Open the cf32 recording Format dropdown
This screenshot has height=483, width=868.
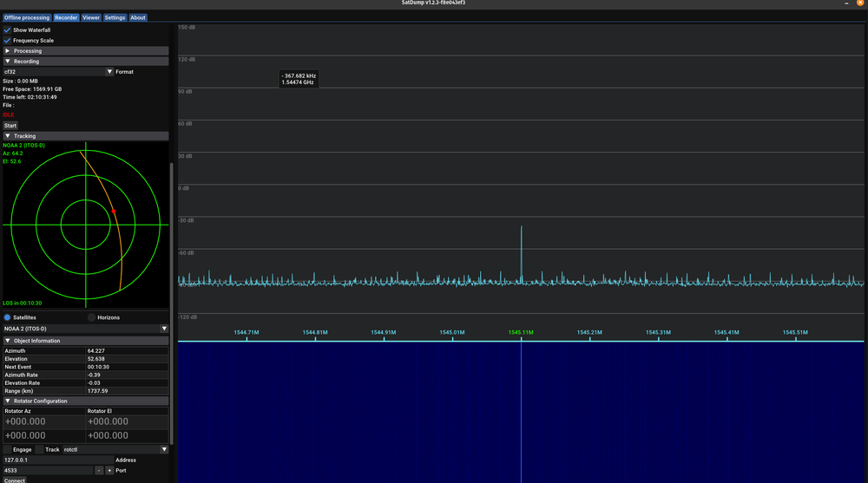point(109,72)
